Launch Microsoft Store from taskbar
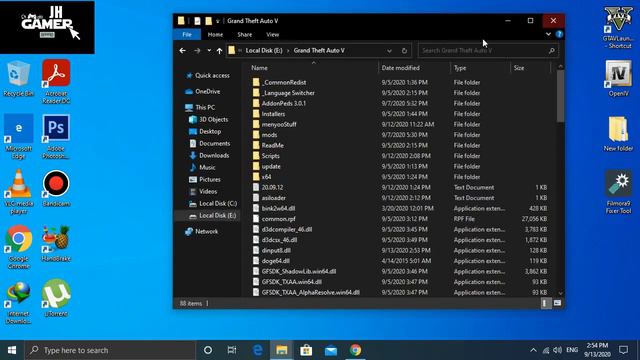The height and width of the screenshot is (360, 640). click(x=306, y=350)
